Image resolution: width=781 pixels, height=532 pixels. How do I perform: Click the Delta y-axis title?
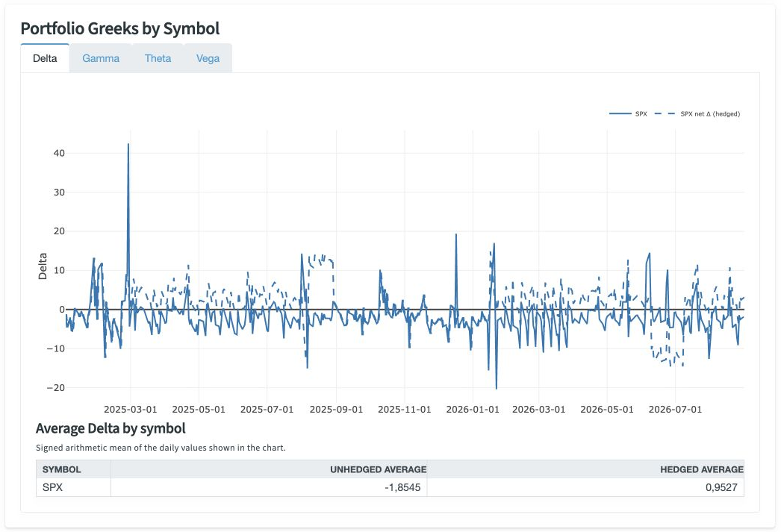click(x=43, y=266)
